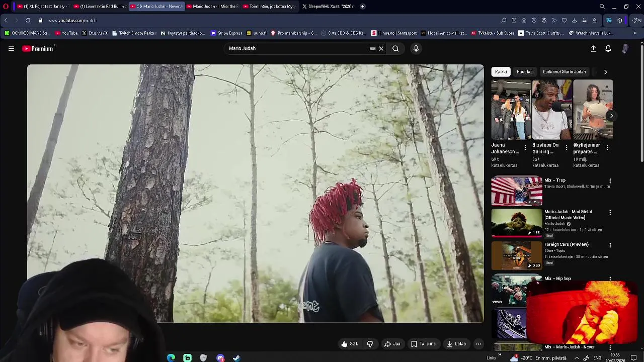Open the Opera downloads arrow icon
The height and width of the screenshot is (362, 644).
(574, 21)
